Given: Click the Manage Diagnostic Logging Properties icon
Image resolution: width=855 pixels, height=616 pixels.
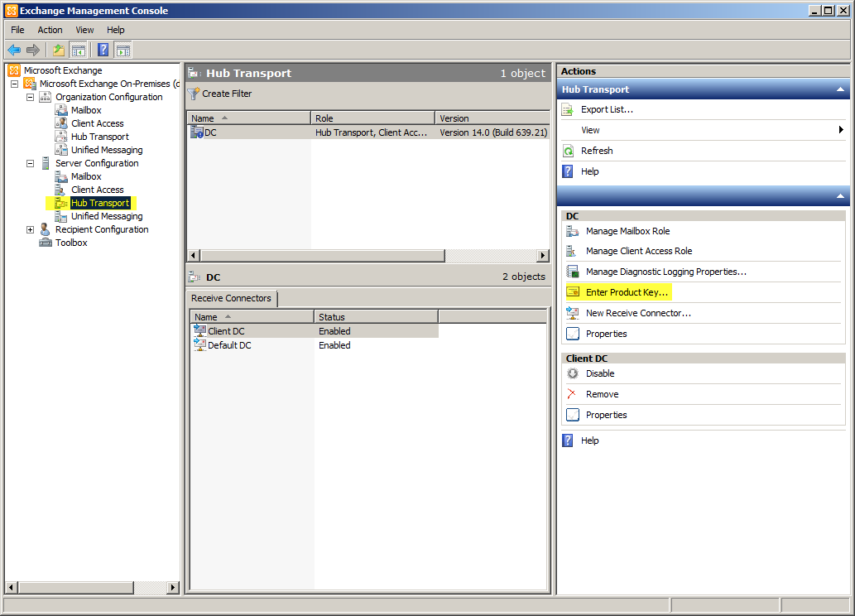Looking at the screenshot, I should pyautogui.click(x=572, y=272).
